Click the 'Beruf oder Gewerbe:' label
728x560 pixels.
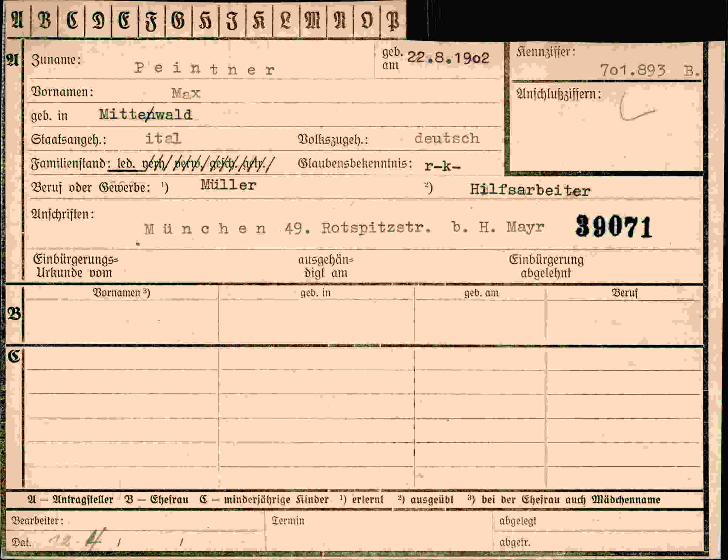(91, 188)
